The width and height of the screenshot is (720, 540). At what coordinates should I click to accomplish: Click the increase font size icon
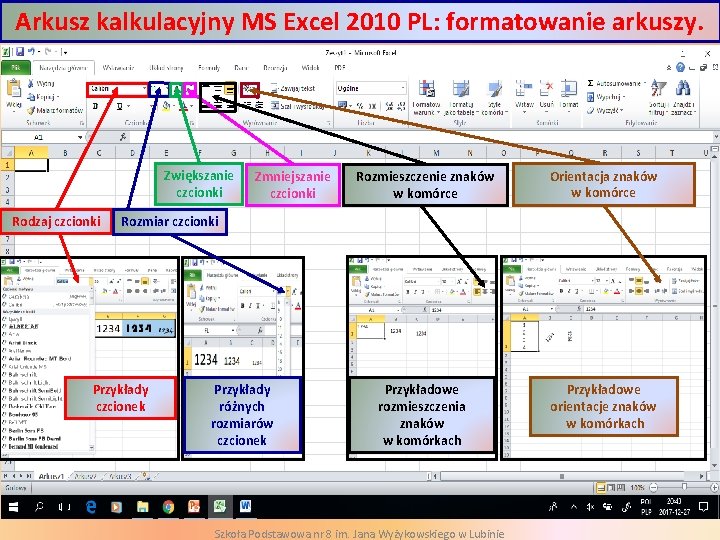point(176,89)
